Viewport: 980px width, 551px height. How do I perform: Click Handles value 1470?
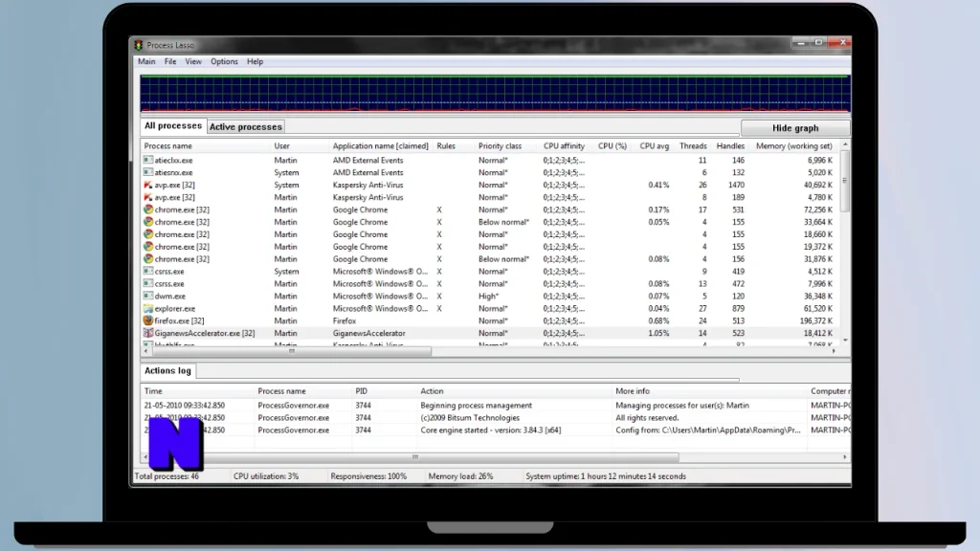[736, 185]
